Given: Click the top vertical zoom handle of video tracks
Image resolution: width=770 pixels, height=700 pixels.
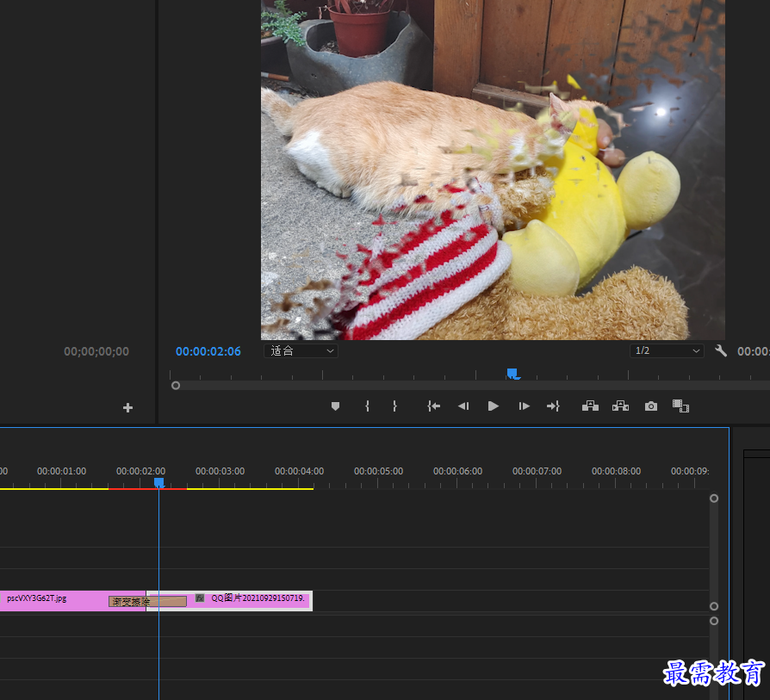Looking at the screenshot, I should point(714,499).
